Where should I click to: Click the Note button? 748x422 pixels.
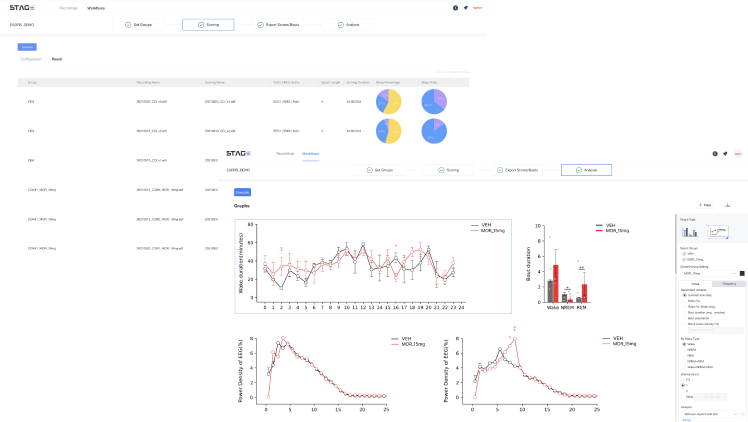pyautogui.click(x=703, y=204)
